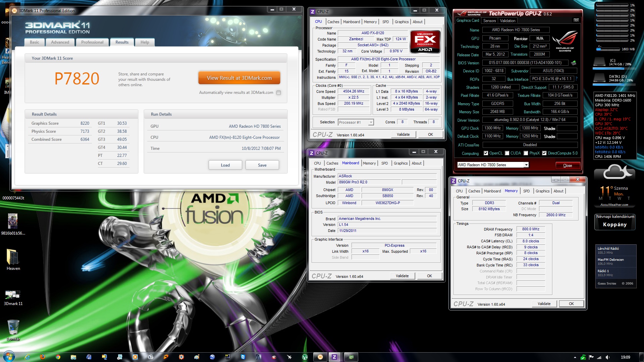644x362 pixels.
Task: Open the Lomtár recycle bin icon
Action: coord(13,330)
